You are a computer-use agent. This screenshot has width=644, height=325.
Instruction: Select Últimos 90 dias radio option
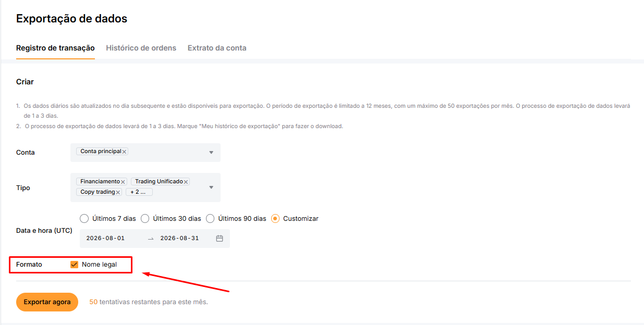210,218
